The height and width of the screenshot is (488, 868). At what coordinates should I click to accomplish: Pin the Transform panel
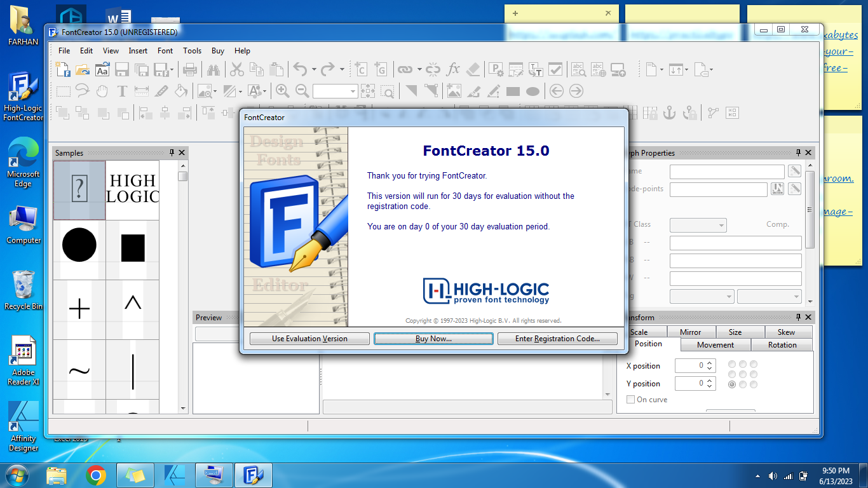click(799, 317)
